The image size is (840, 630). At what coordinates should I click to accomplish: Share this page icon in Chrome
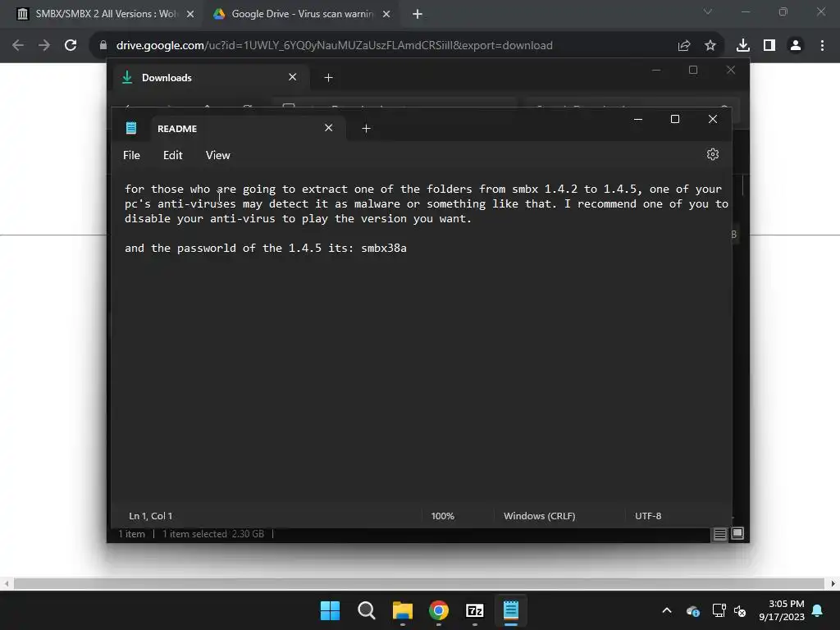click(683, 46)
